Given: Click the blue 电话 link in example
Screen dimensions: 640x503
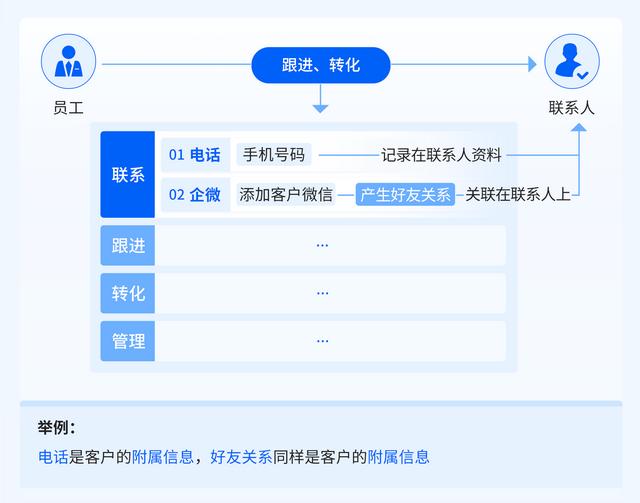Looking at the screenshot, I should click(53, 457).
